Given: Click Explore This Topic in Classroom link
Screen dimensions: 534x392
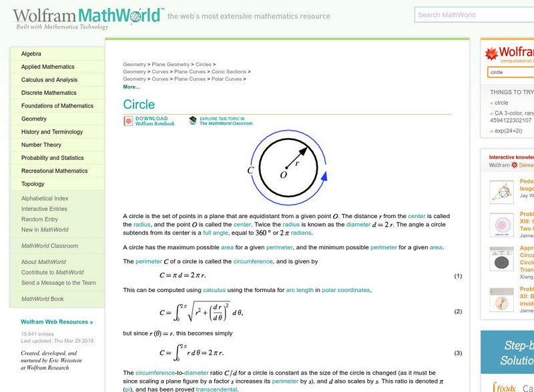Looking at the screenshot, I should click(226, 121).
